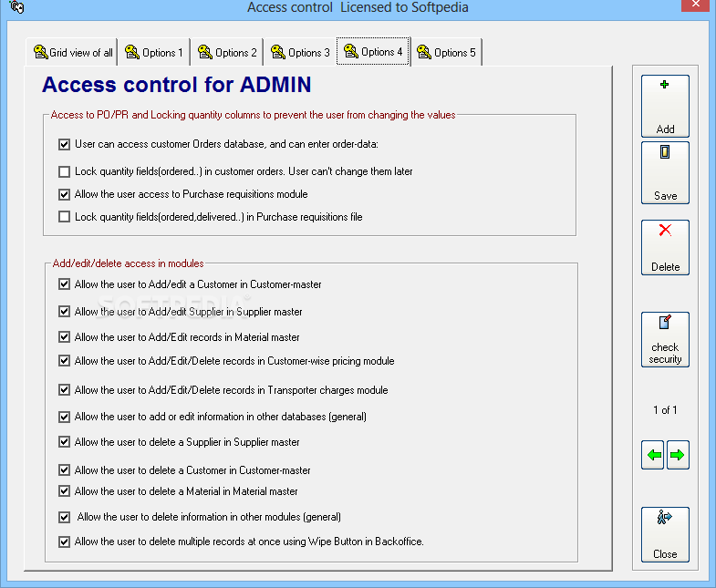The width and height of the screenshot is (716, 588).
Task: Click the Add button label
Action: (x=665, y=129)
